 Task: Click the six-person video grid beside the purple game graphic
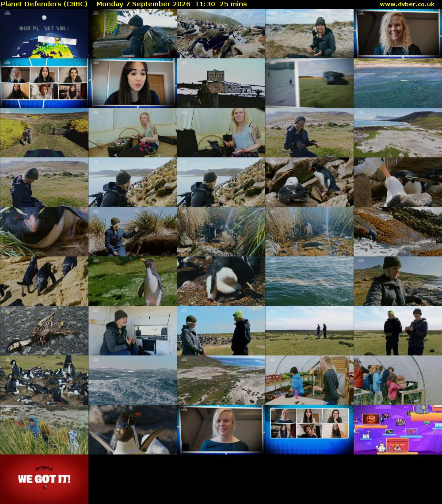pyautogui.click(x=309, y=429)
